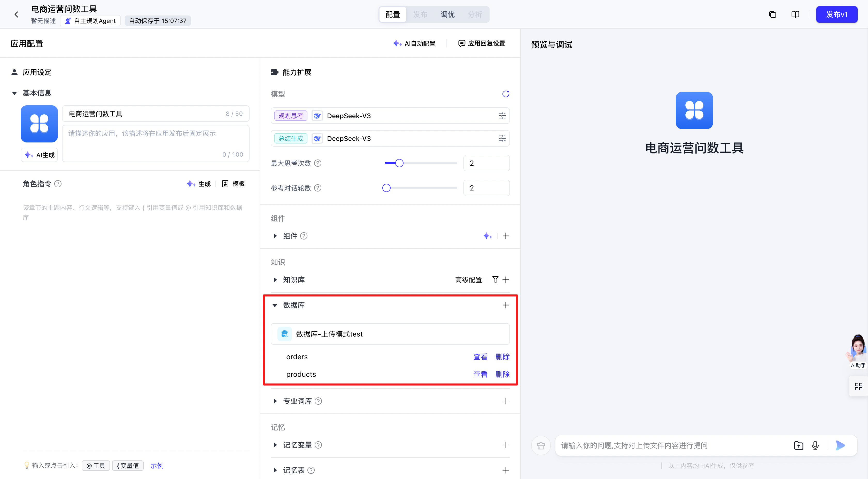Screen dimensions: 868x479
Task: Click the knowledge base filter icon
Action: coord(495,280)
